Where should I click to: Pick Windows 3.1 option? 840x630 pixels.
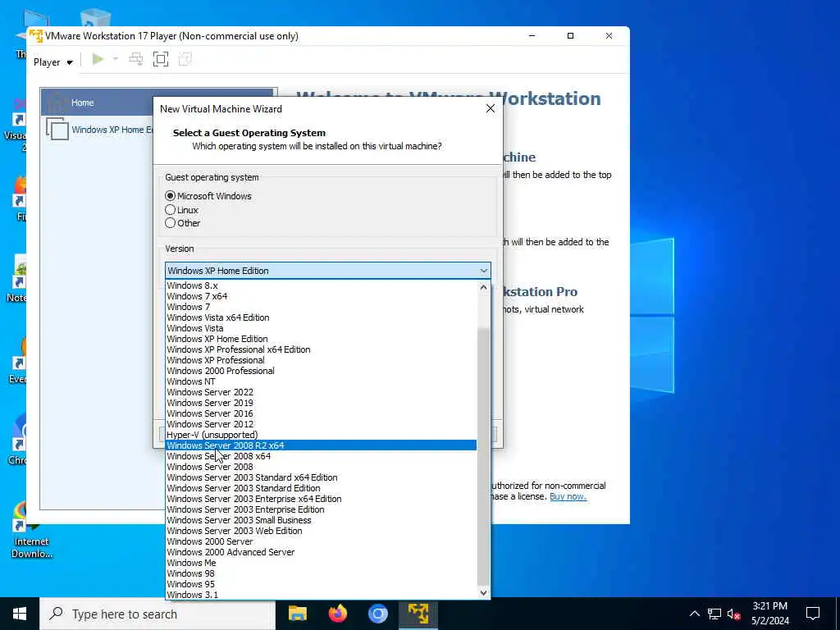(321, 595)
